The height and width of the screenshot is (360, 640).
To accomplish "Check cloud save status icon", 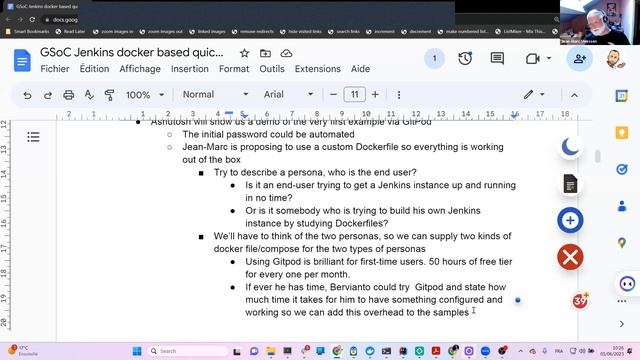I will [286, 53].
